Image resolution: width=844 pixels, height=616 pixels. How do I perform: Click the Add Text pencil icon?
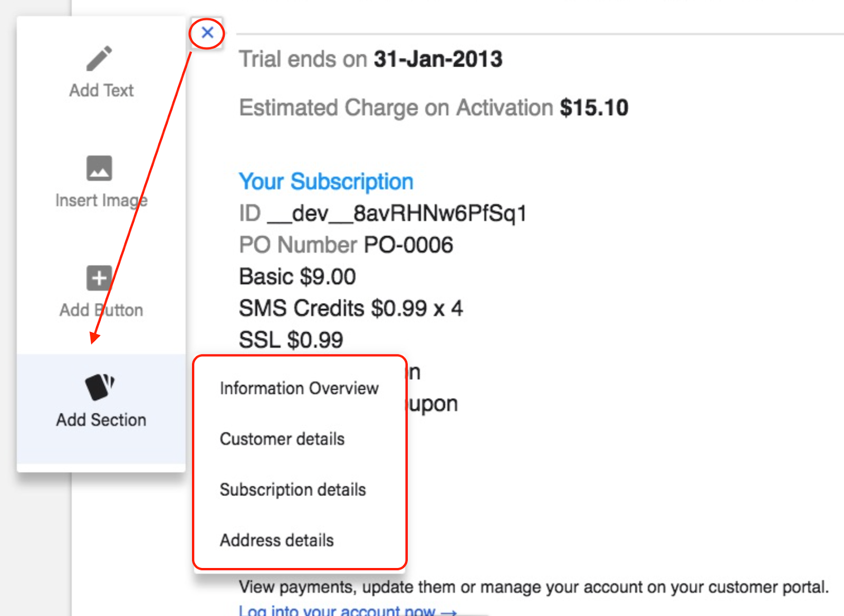(99, 58)
